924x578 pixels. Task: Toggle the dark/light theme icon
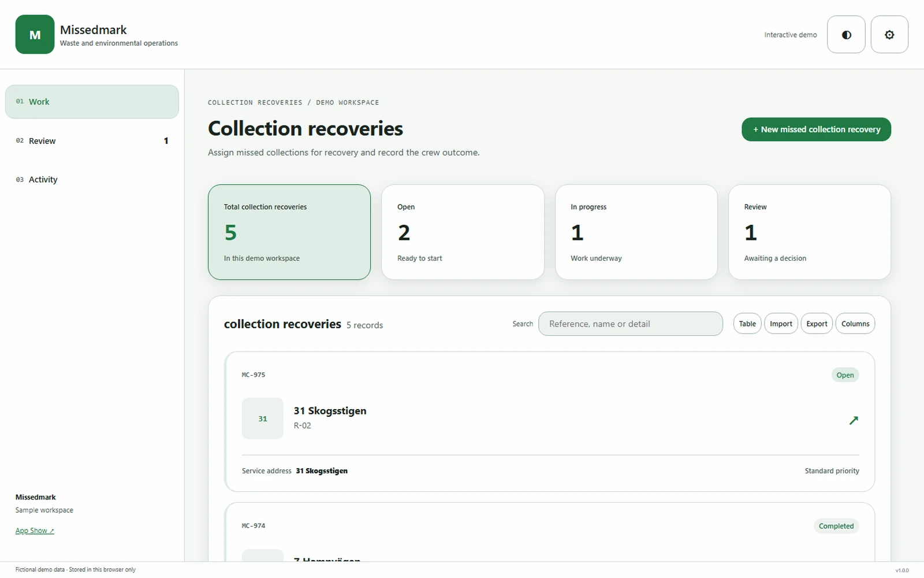(x=846, y=35)
